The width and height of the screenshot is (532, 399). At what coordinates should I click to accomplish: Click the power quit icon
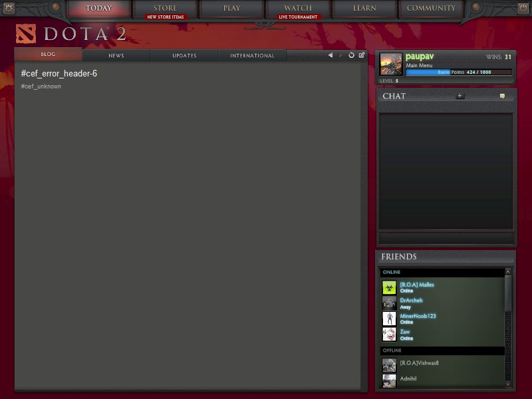click(523, 8)
